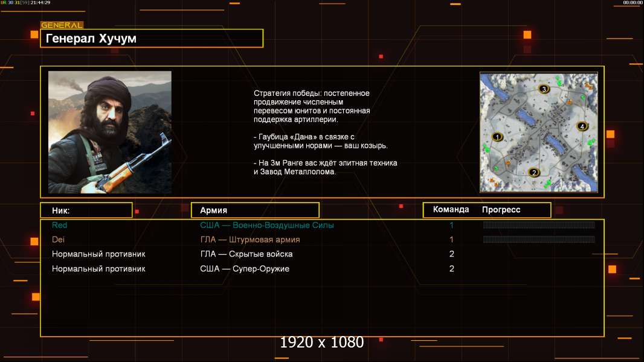
Task: Click the Ник: column header
Action: 86,211
